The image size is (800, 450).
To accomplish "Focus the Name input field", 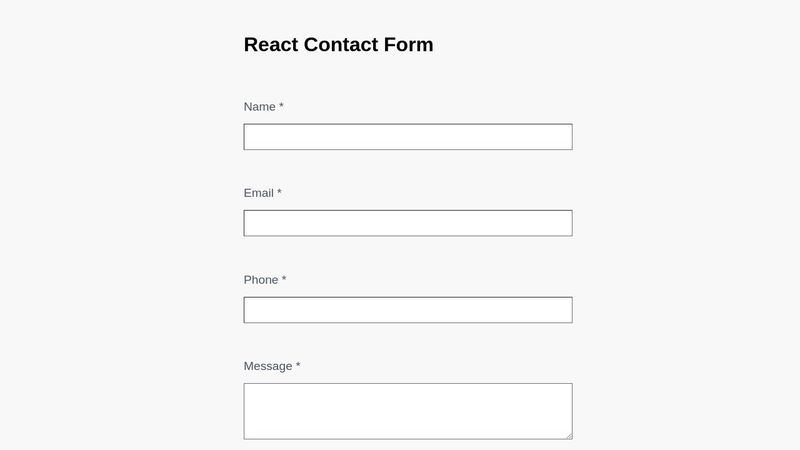I will tap(408, 137).
